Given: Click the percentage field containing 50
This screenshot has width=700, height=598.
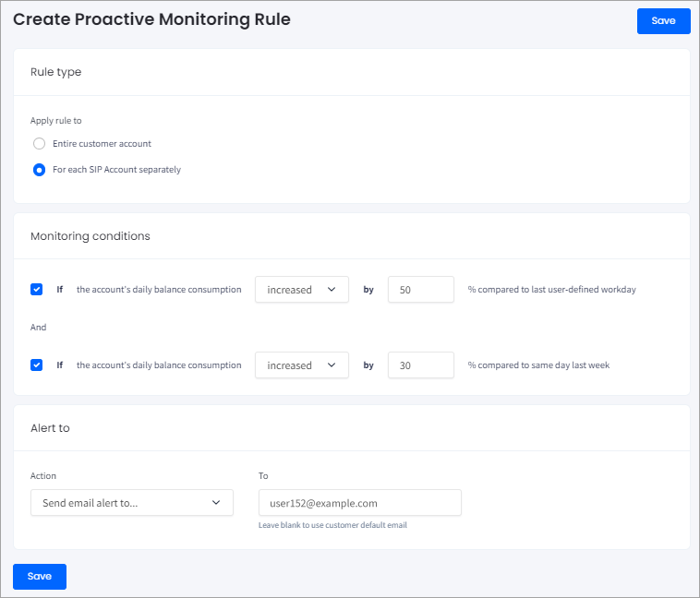Looking at the screenshot, I should tap(421, 290).
